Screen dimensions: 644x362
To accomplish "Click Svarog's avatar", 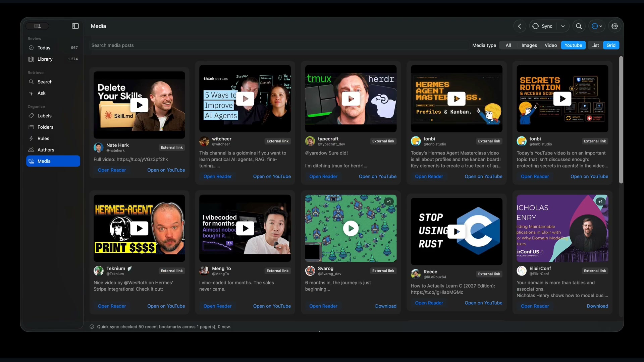I will click(x=310, y=271).
